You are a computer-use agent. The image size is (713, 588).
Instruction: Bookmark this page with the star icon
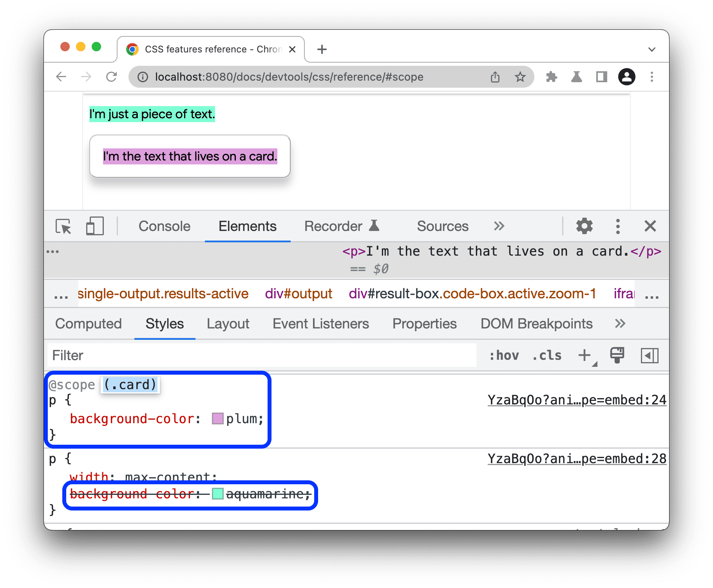tap(520, 77)
